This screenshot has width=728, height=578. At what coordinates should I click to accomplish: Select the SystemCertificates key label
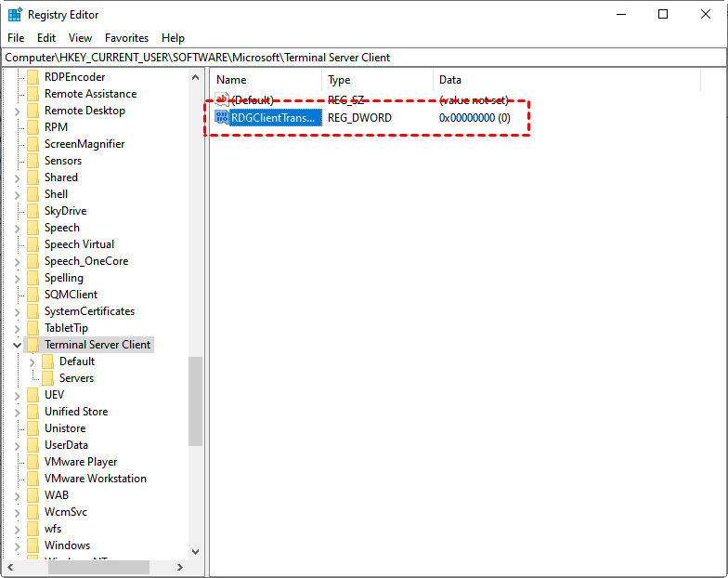89,311
